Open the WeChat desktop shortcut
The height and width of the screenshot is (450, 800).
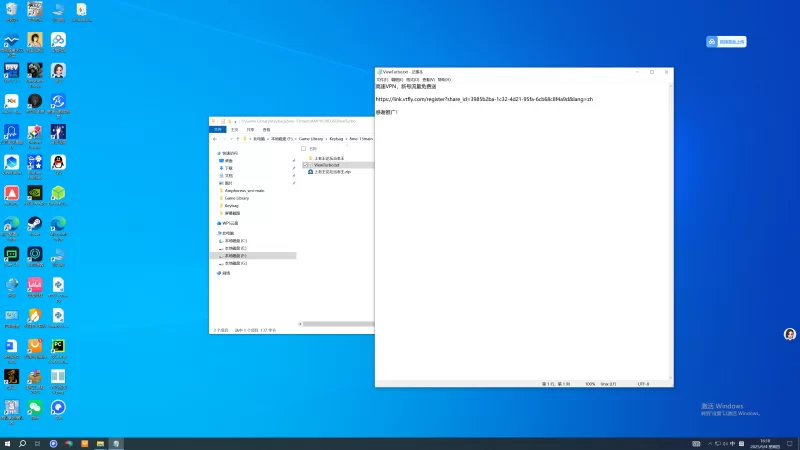coord(35,409)
